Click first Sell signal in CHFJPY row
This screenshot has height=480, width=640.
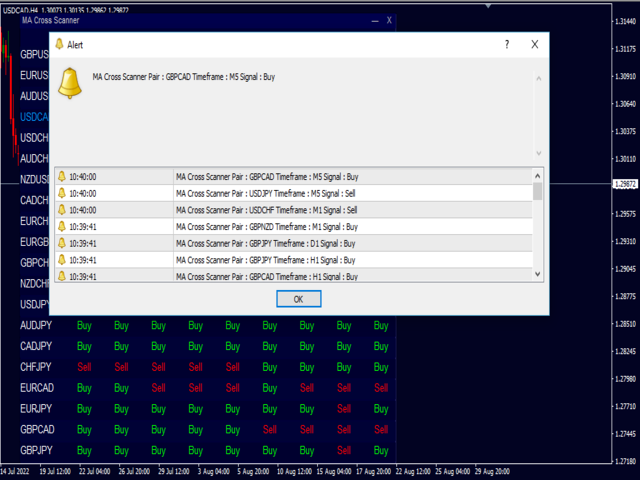[84, 367]
